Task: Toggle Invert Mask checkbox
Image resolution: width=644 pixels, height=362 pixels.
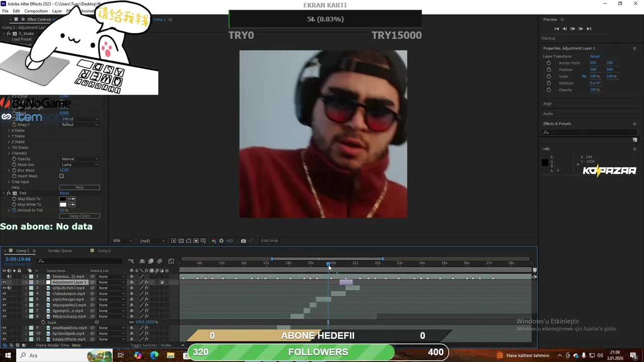Action: 61,176
